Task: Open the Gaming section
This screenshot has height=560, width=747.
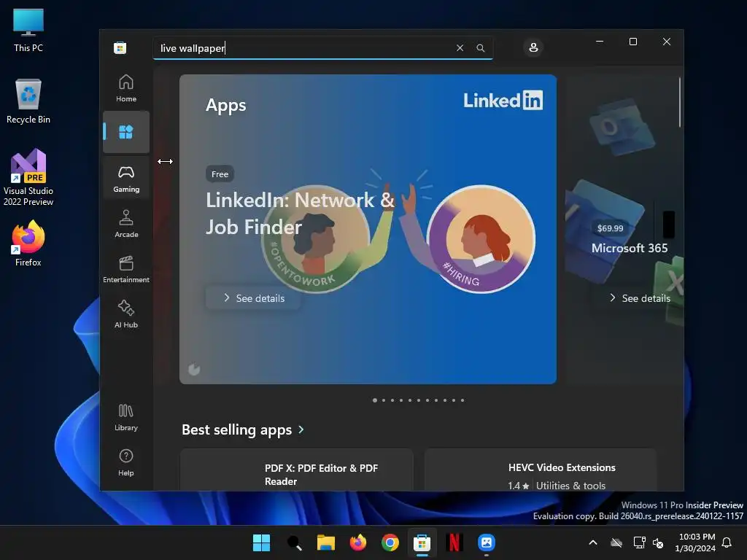Action: coord(125,179)
